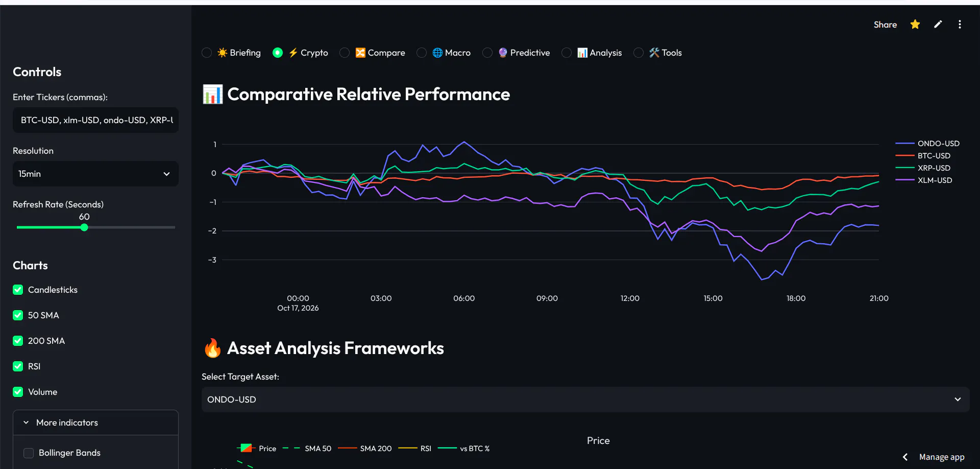Click the Refresh Rate slider handle
Screen dimensions: 980x469
84,227
